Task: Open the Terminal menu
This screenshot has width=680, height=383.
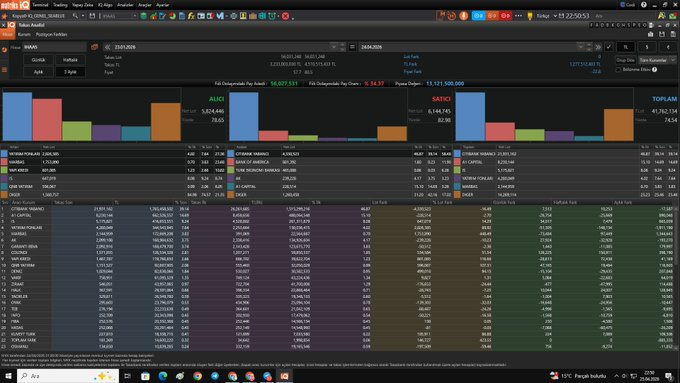Action: (40, 5)
